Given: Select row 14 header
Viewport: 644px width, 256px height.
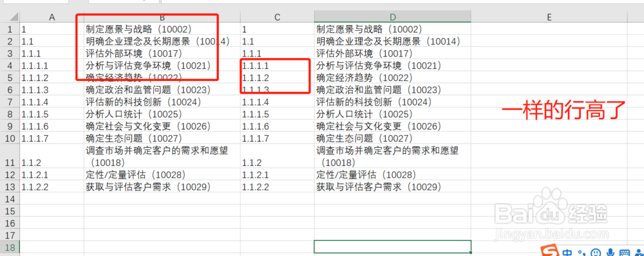Looking at the screenshot, I should 10,199.
